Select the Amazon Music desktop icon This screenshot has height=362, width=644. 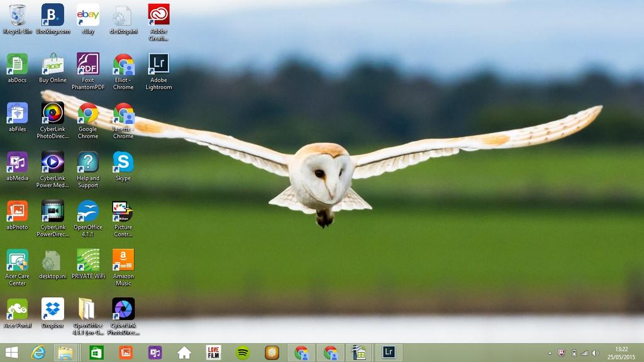point(123,260)
